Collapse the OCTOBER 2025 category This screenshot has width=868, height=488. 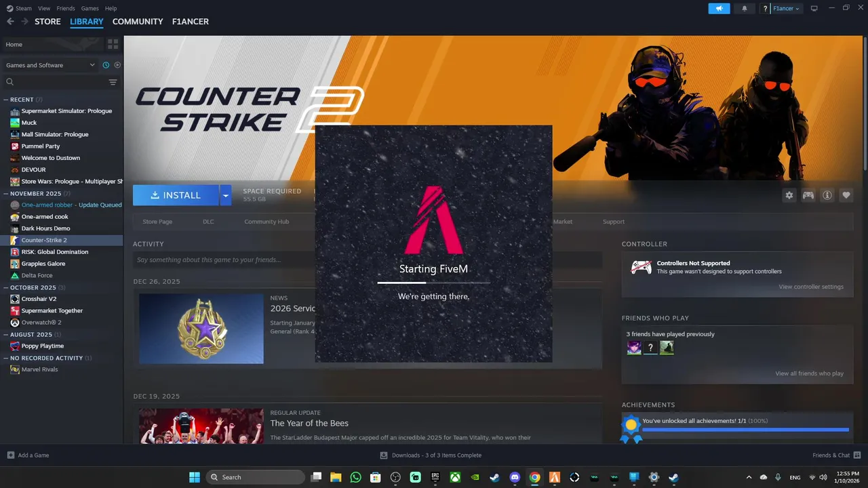(x=6, y=287)
